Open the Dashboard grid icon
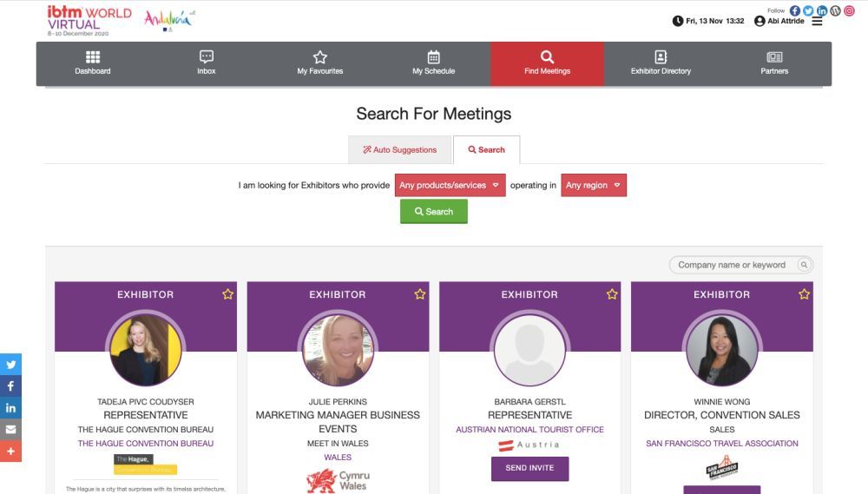This screenshot has width=868, height=494. [93, 57]
